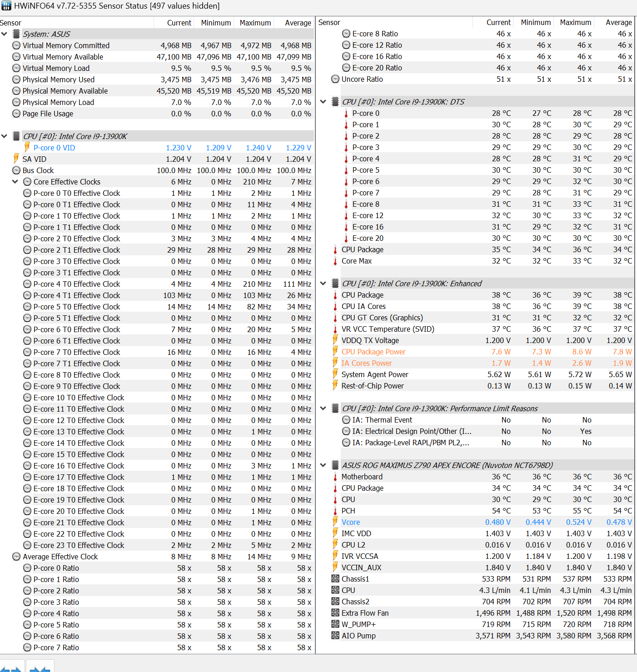Click the lightning icon next to Vcore

pos(335,522)
